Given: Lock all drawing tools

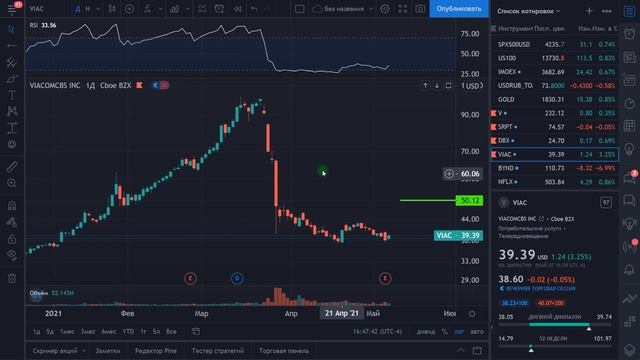Looking at the screenshot, I should (x=12, y=239).
